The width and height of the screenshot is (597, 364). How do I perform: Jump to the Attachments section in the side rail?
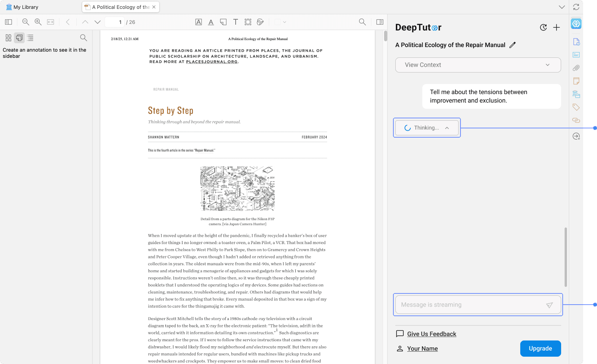pyautogui.click(x=576, y=68)
